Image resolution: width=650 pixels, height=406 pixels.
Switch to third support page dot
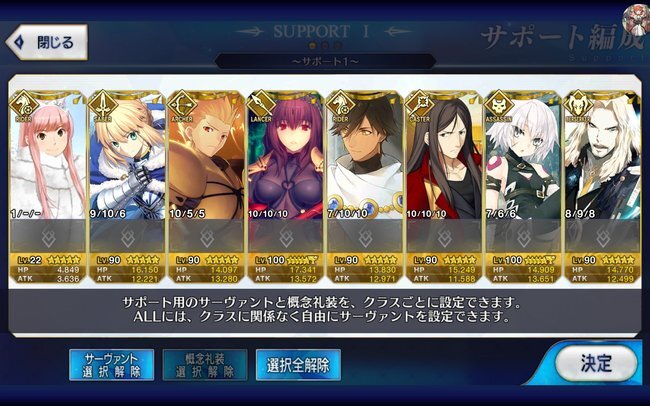(x=338, y=45)
